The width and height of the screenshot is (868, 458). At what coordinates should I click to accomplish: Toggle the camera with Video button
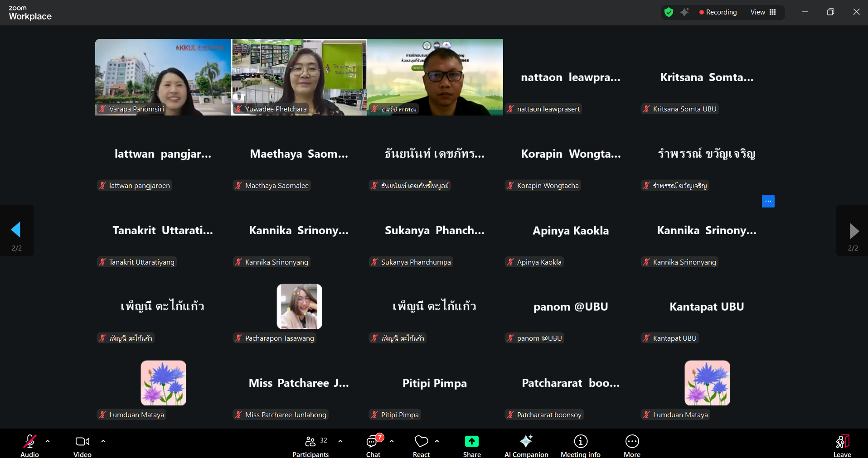82,446
